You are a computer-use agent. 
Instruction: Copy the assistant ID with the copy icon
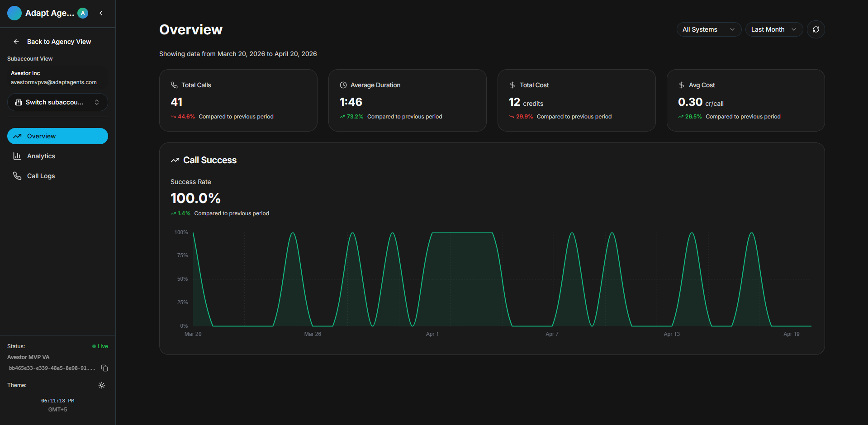[x=104, y=368]
